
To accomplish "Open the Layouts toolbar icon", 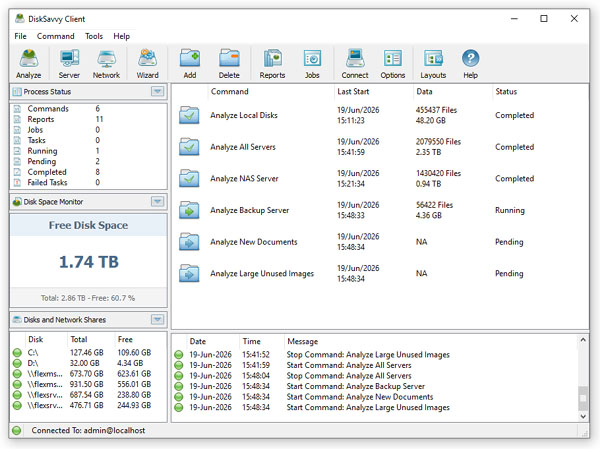I will 433,64.
